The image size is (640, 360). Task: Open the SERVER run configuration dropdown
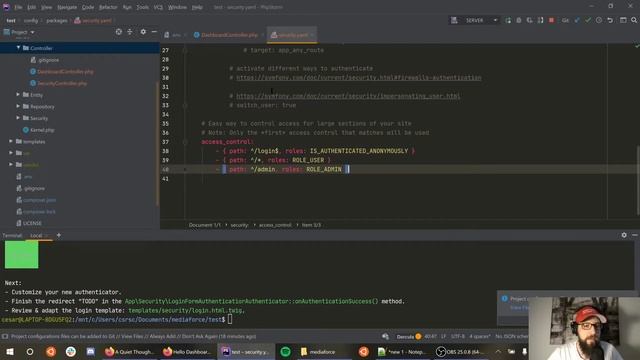[x=474, y=20]
